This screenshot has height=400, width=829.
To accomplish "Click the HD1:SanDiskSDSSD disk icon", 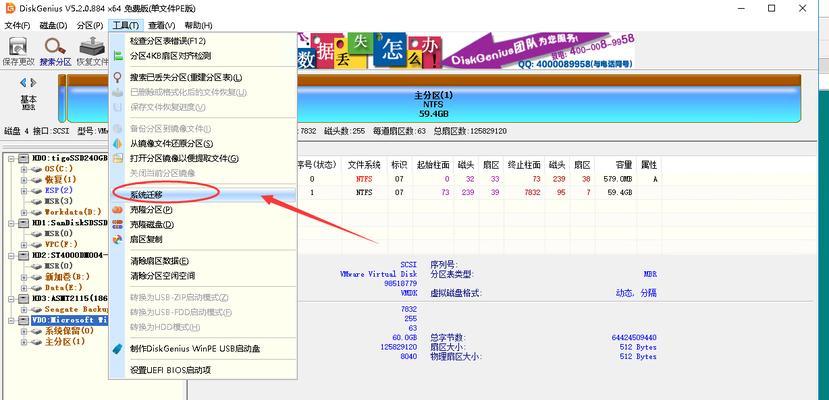I will tap(24, 223).
